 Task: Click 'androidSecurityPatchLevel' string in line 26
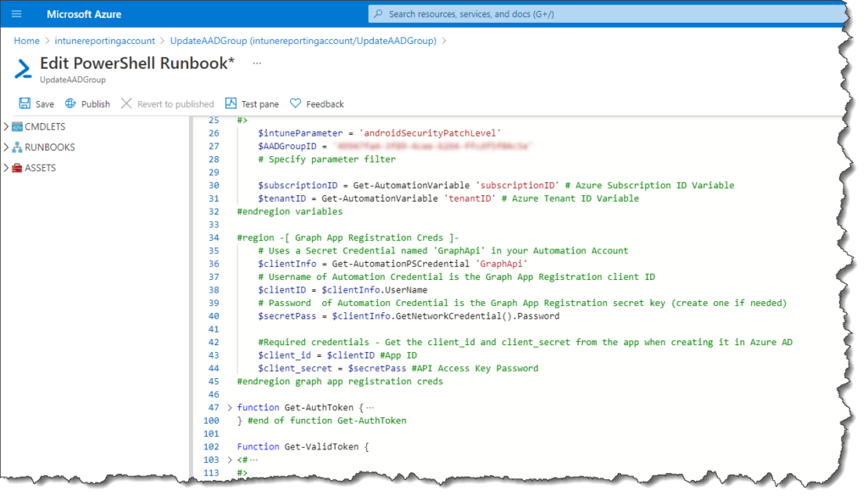[430, 133]
